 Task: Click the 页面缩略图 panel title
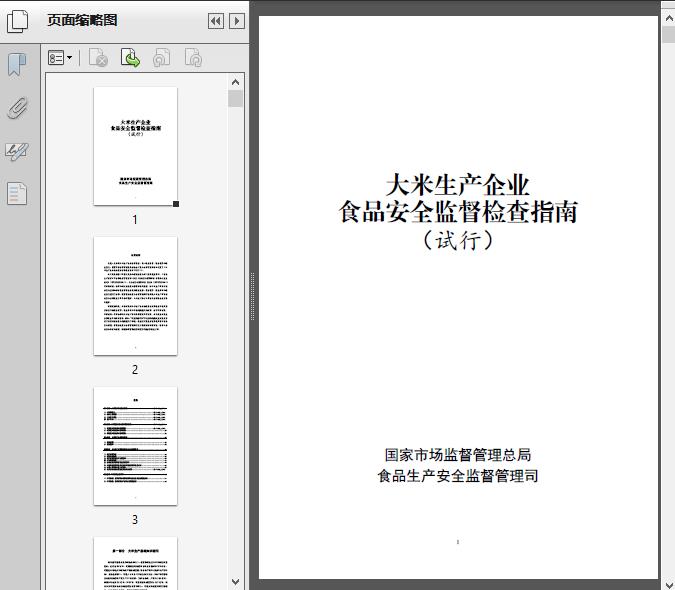(x=82, y=20)
